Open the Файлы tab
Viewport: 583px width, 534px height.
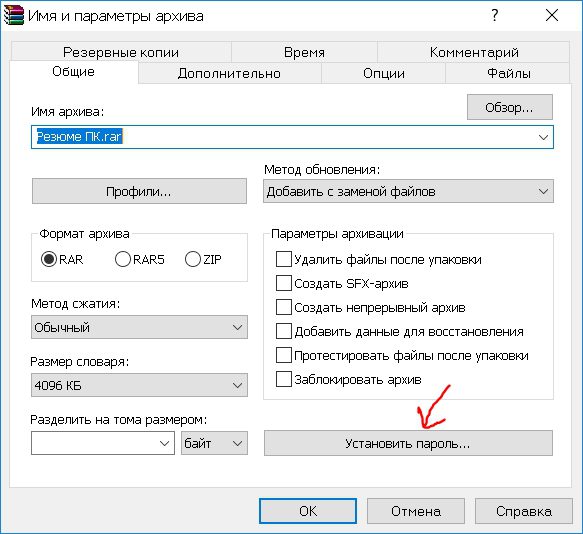tap(508, 73)
